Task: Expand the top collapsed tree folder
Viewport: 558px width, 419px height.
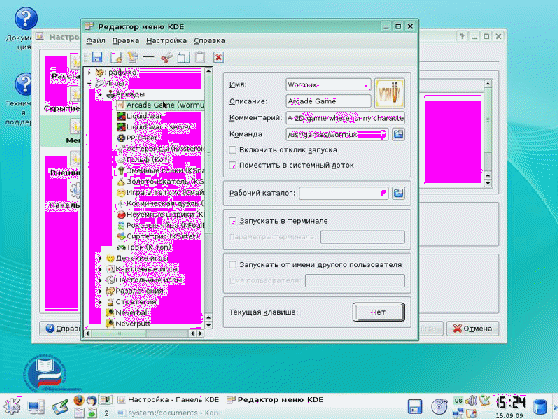Action: coord(90,72)
